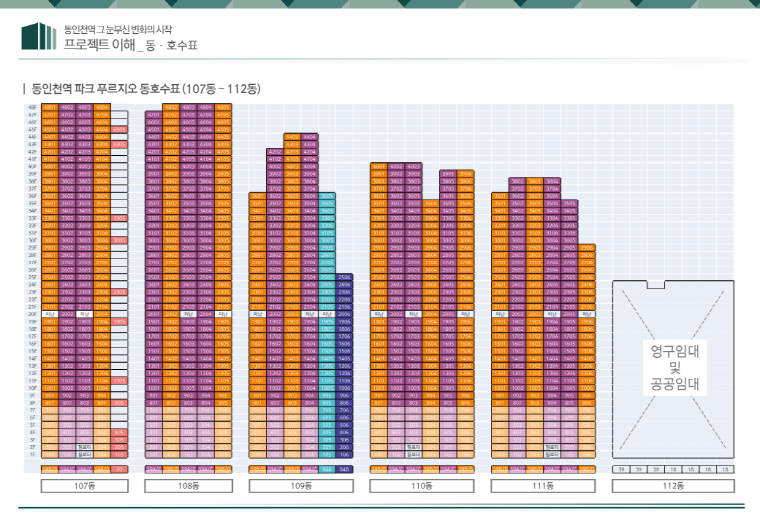Select unit 4404 at top of 109동
The width and height of the screenshot is (760, 525).
coord(309,136)
